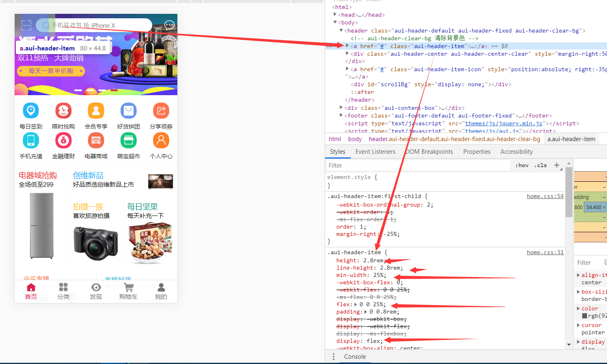Click the search field in mobile header

94,25
